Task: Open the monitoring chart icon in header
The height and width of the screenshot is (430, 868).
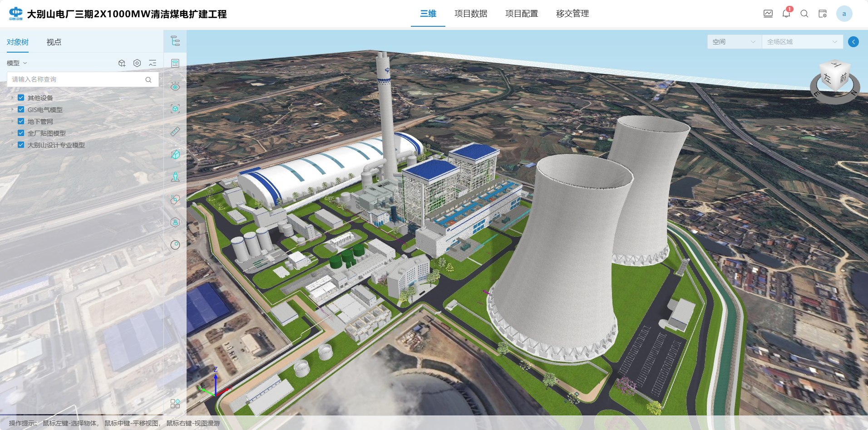Action: tap(768, 14)
